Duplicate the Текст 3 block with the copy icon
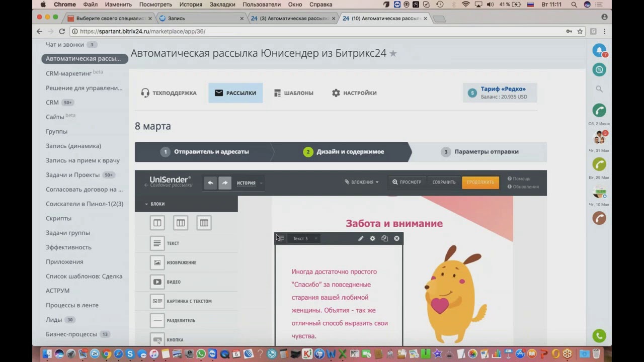Screen dimensions: 644x362 click(x=385, y=238)
